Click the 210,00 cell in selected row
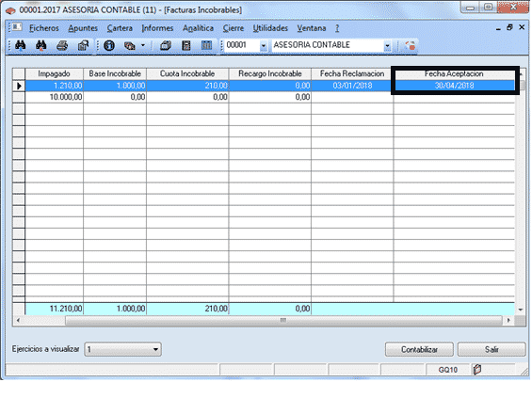The width and height of the screenshot is (532, 398). [x=187, y=86]
